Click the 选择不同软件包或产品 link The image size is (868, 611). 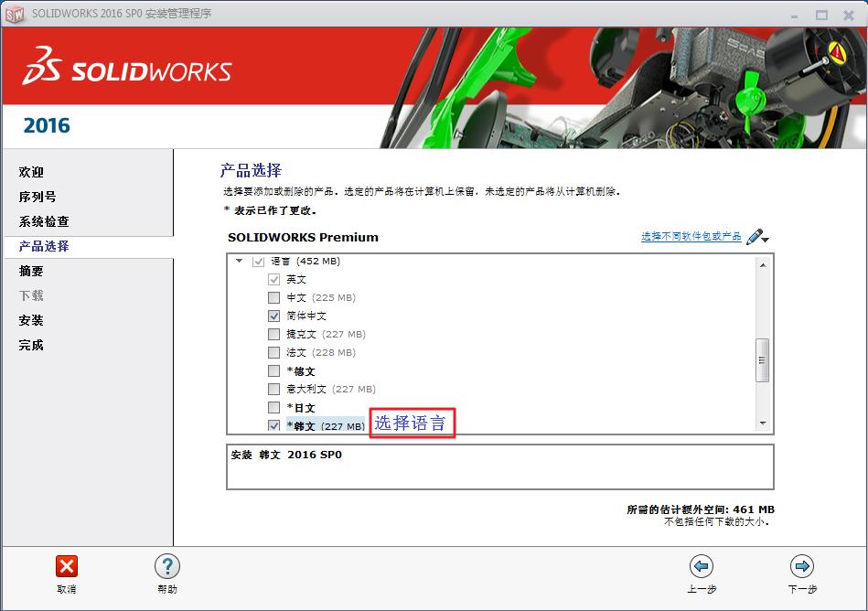691,236
